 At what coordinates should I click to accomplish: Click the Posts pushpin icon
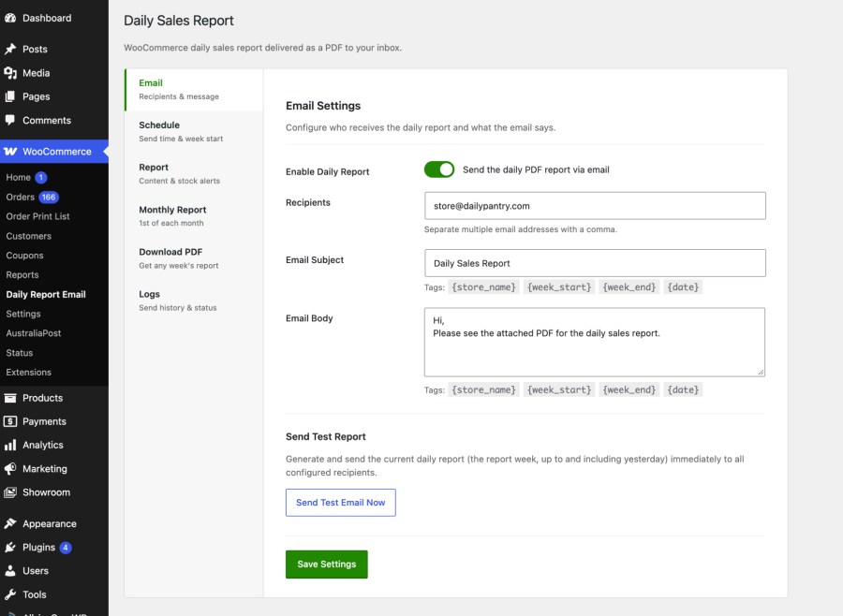click(10, 49)
